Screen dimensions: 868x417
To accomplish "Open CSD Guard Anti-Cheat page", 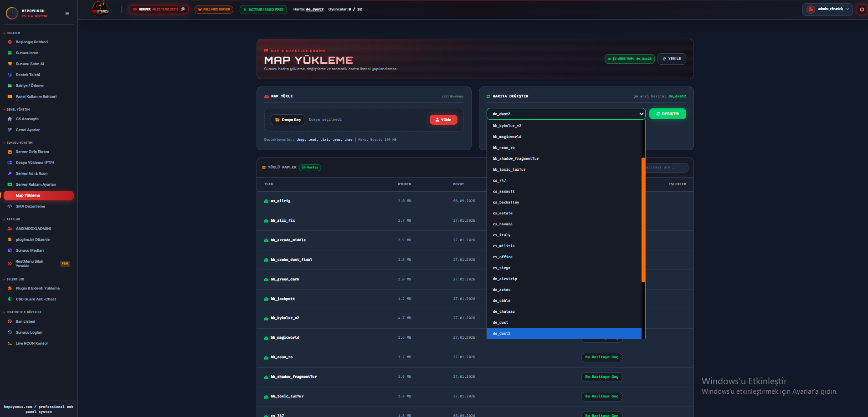I will point(36,299).
